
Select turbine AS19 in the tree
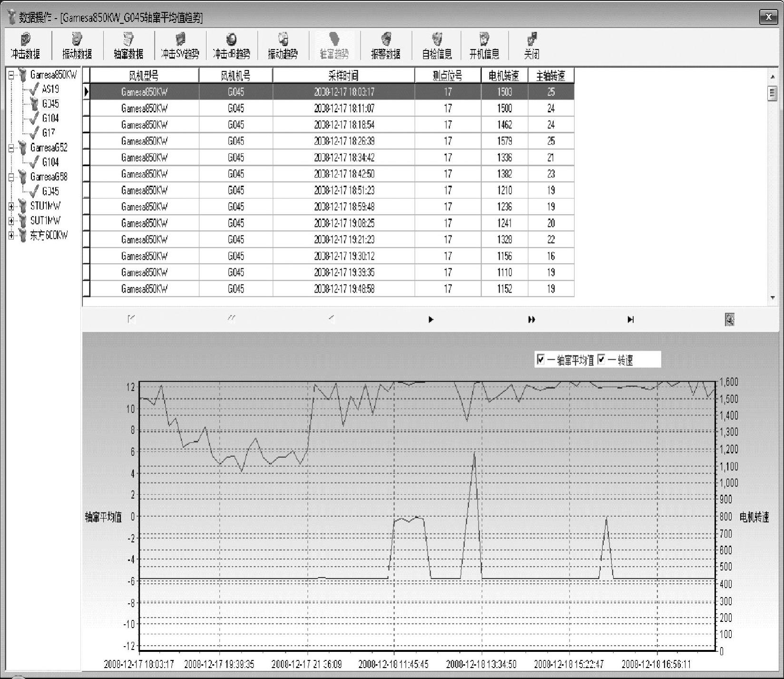pyautogui.click(x=50, y=89)
